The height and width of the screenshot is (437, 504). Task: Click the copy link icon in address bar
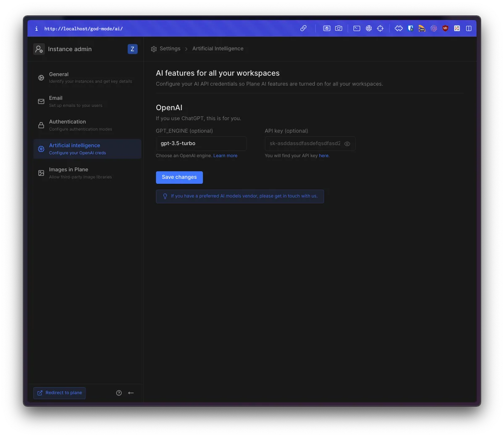(x=303, y=28)
